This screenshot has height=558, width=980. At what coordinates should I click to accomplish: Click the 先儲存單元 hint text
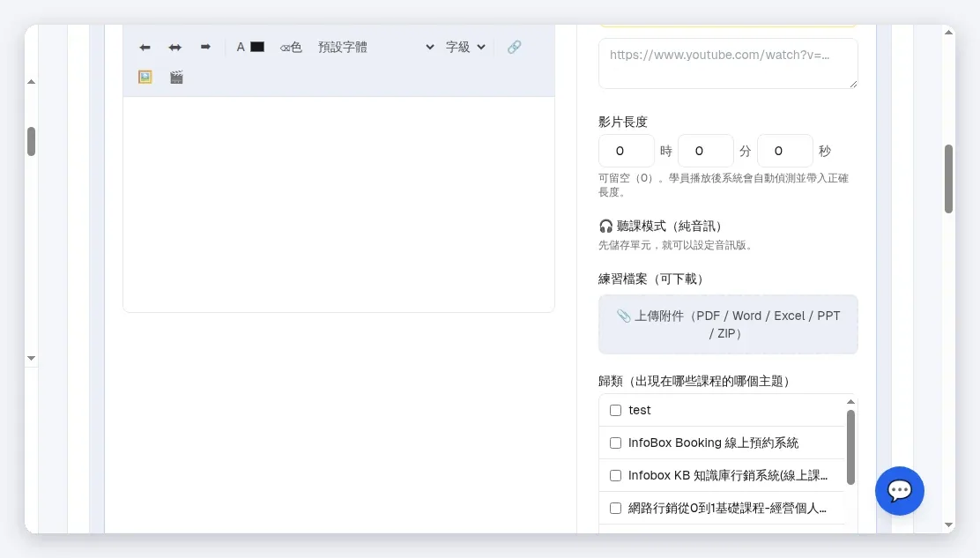[675, 245]
